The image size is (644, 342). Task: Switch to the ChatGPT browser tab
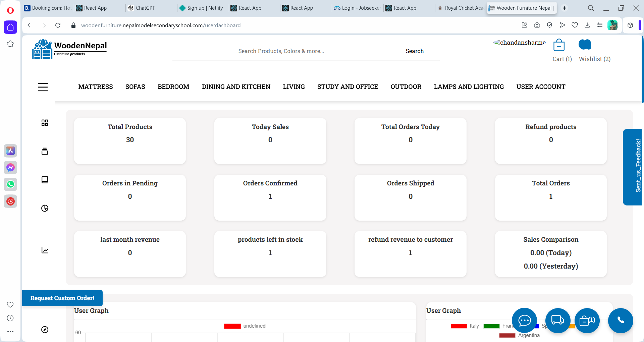click(145, 8)
